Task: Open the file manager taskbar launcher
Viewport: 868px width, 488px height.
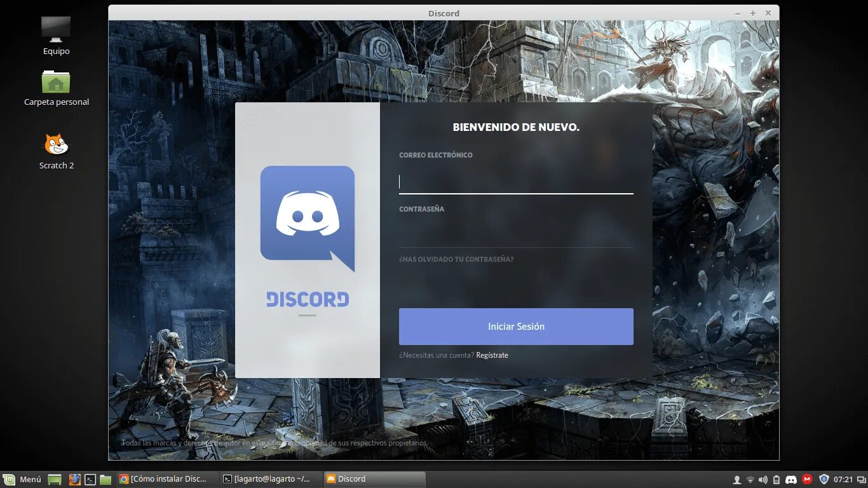Action: [105, 480]
